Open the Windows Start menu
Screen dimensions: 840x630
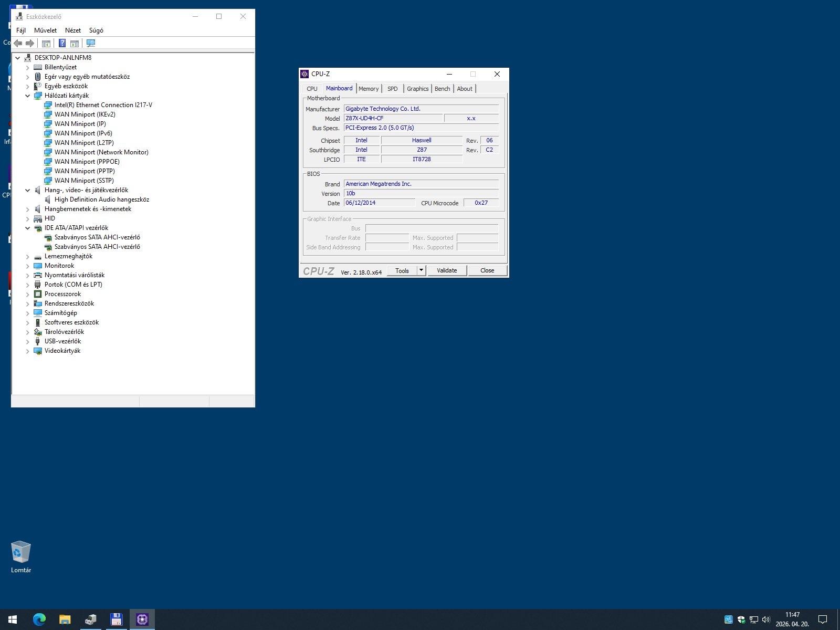pyautogui.click(x=13, y=619)
